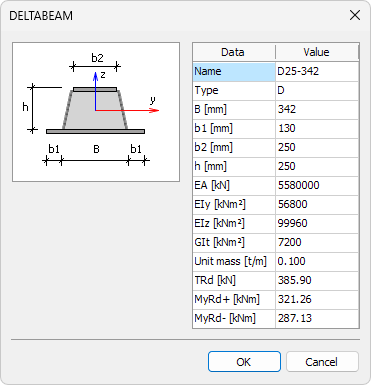Select the Name row label
Screen dimensions: 371x385
click(234, 71)
